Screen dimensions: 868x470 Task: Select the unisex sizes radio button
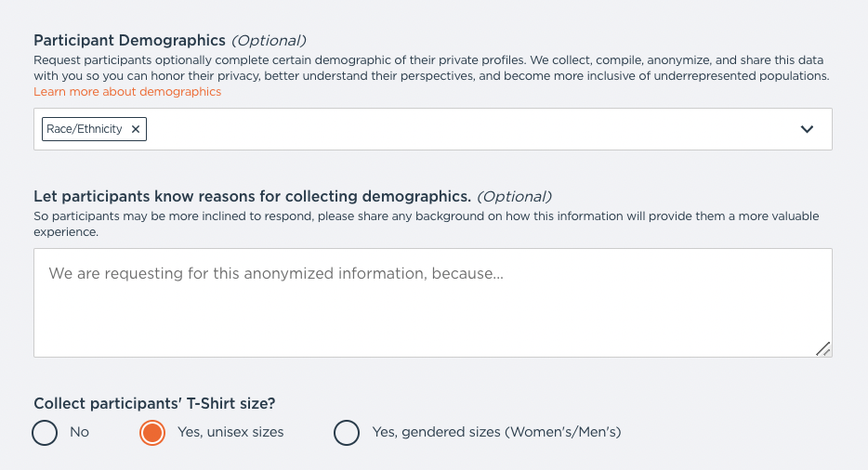click(x=152, y=433)
